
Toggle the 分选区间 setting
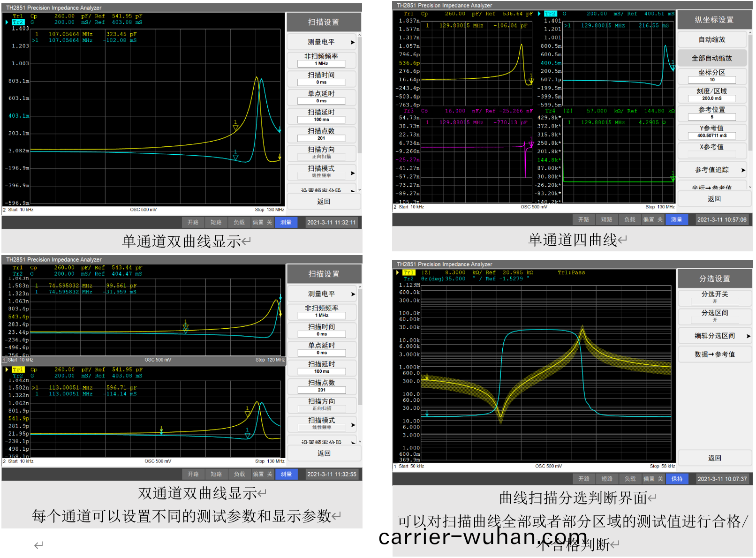pyautogui.click(x=714, y=316)
